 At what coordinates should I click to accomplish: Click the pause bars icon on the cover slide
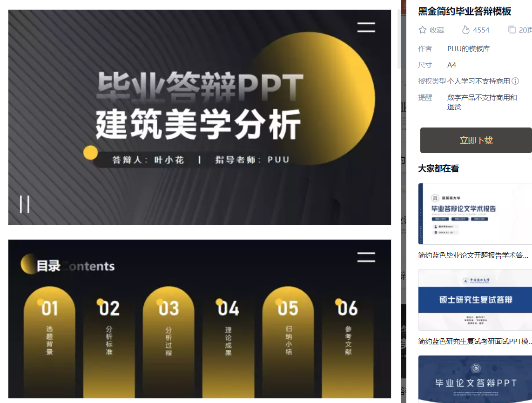(24, 204)
